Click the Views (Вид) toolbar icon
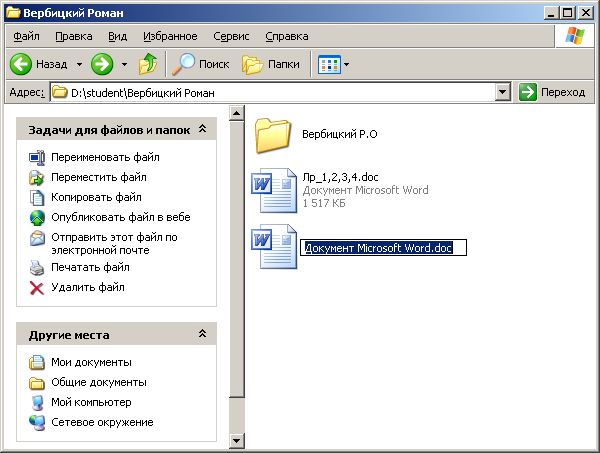600x453 pixels. [x=329, y=64]
